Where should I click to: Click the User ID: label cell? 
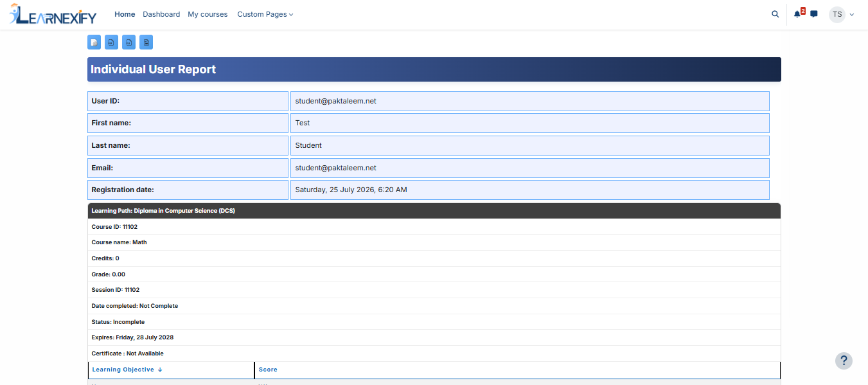click(x=188, y=101)
